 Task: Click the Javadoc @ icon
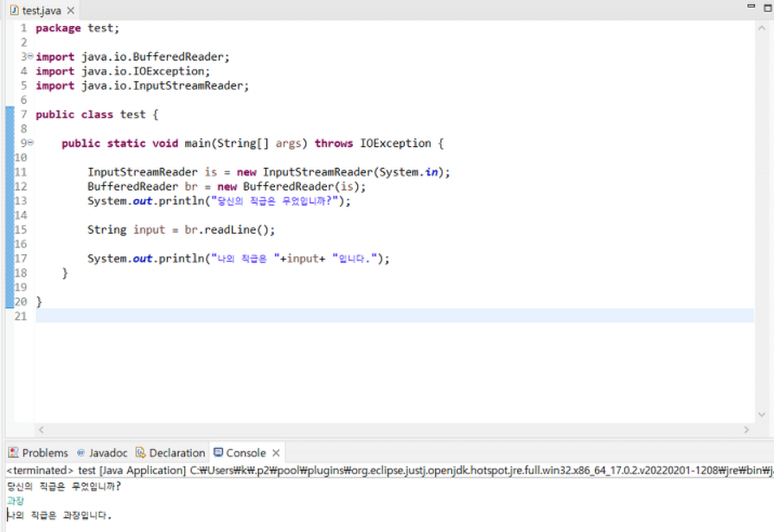point(81,452)
